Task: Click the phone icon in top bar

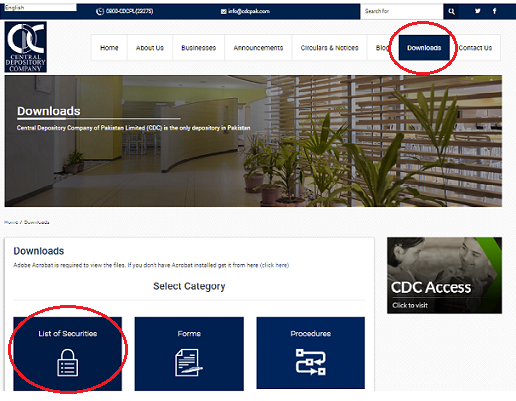Action: click(x=100, y=12)
